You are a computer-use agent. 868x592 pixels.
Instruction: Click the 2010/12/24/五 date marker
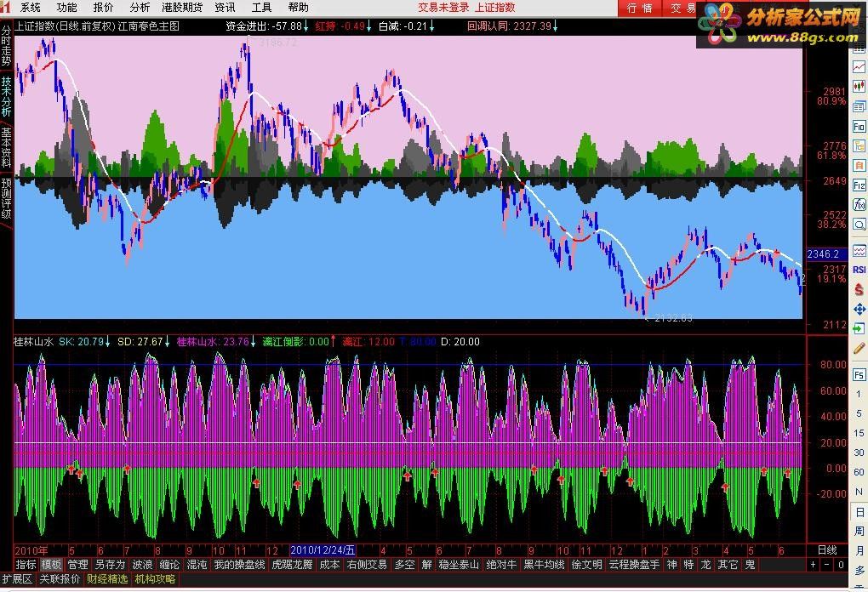[323, 550]
